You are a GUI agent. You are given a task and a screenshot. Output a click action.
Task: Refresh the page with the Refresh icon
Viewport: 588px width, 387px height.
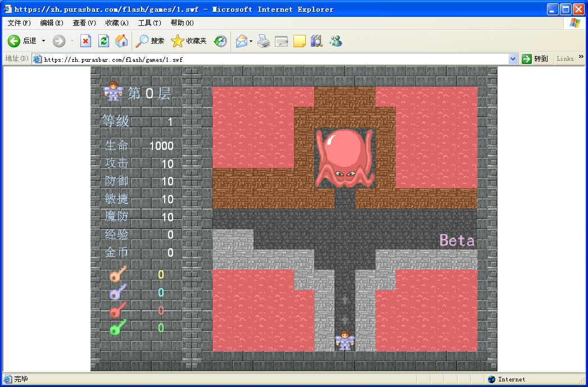(103, 41)
